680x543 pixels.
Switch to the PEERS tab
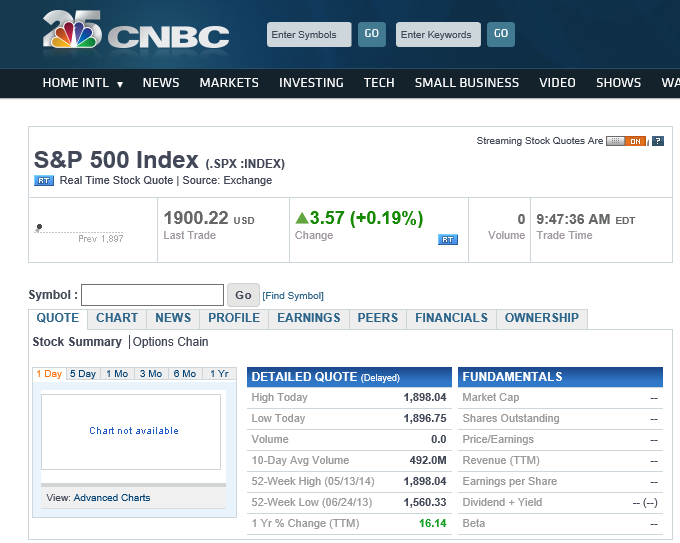point(378,318)
